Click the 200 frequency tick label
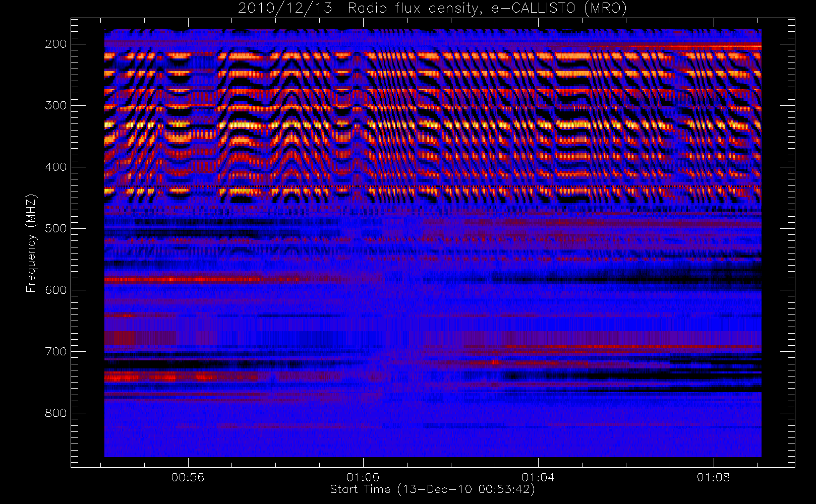This screenshot has width=816, height=504. [x=55, y=44]
